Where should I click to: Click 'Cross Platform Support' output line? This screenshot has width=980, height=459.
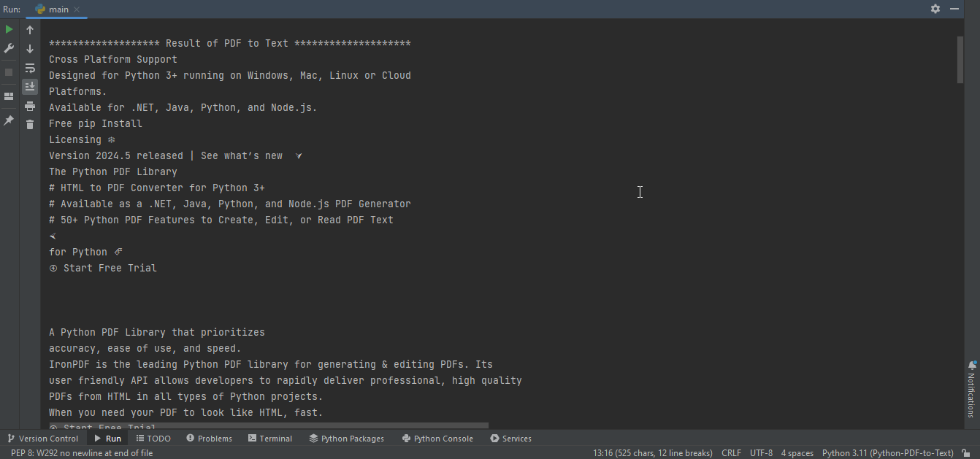coord(113,60)
